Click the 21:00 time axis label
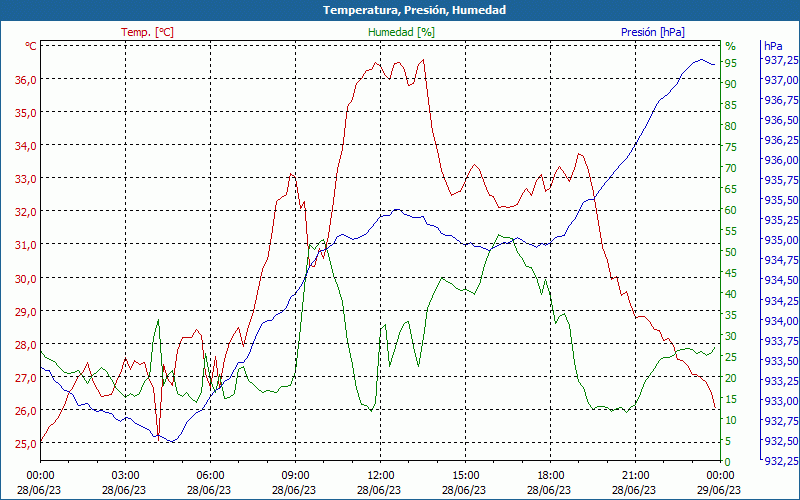Image resolution: width=800 pixels, height=500 pixels. 635,476
